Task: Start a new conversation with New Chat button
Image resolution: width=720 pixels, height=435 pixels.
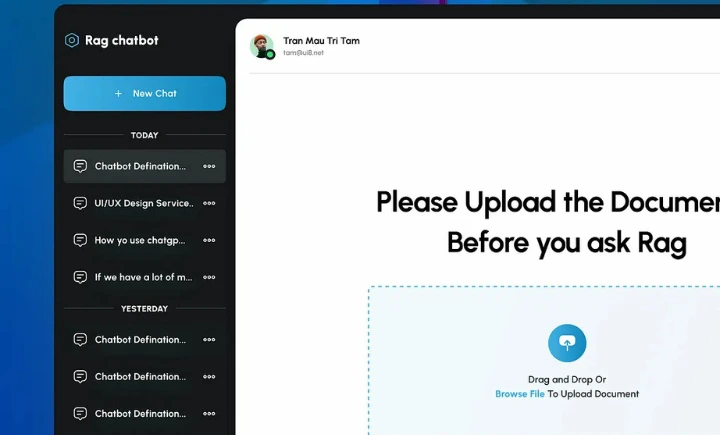Action: tap(145, 93)
